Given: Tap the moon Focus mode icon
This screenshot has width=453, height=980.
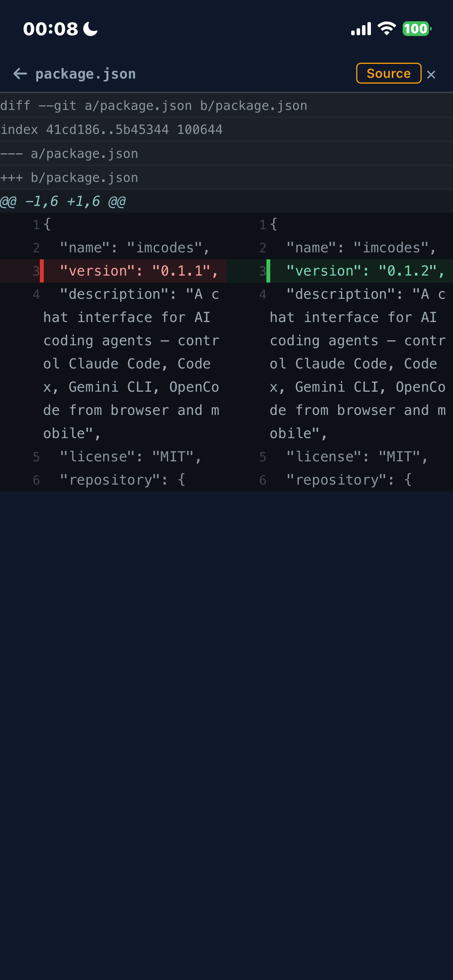Looking at the screenshot, I should point(91,29).
